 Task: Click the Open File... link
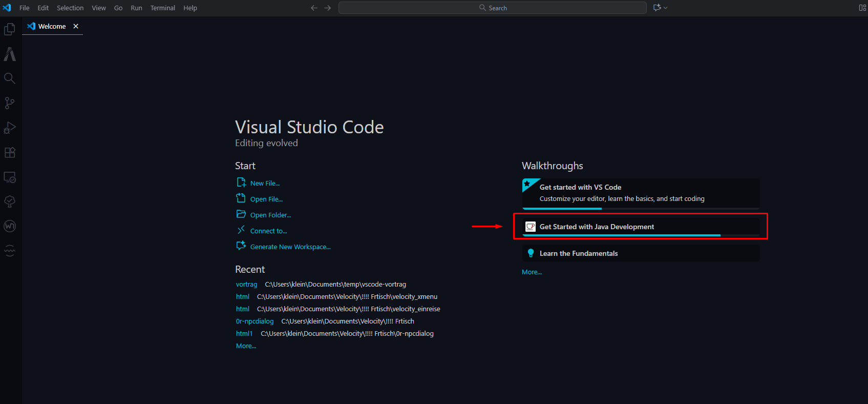266,199
